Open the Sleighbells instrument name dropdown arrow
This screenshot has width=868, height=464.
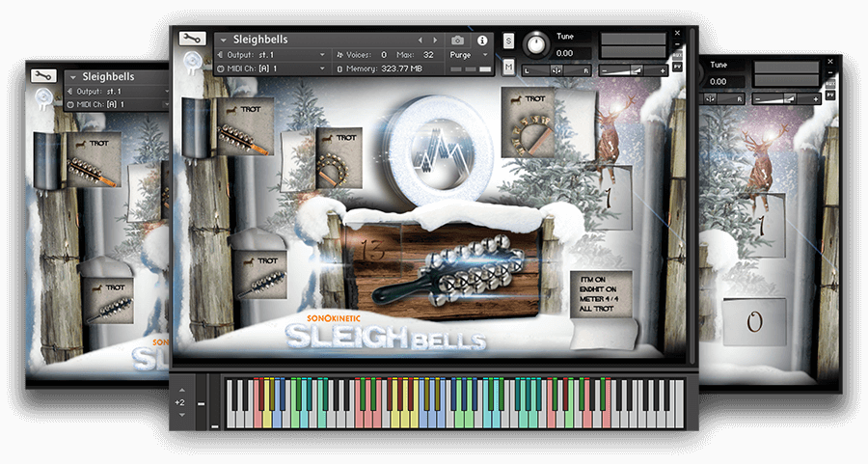tap(224, 40)
